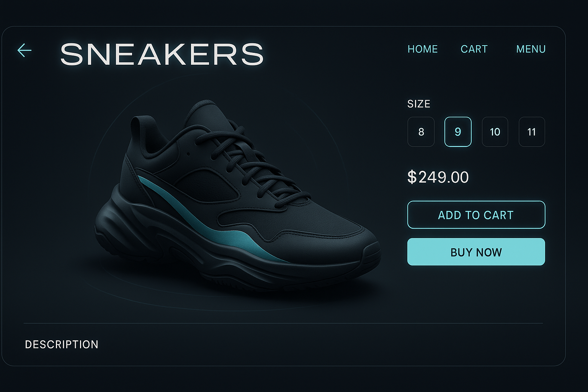Viewport: 588px width, 392px height.
Task: Select shoe size 8
Action: click(421, 132)
